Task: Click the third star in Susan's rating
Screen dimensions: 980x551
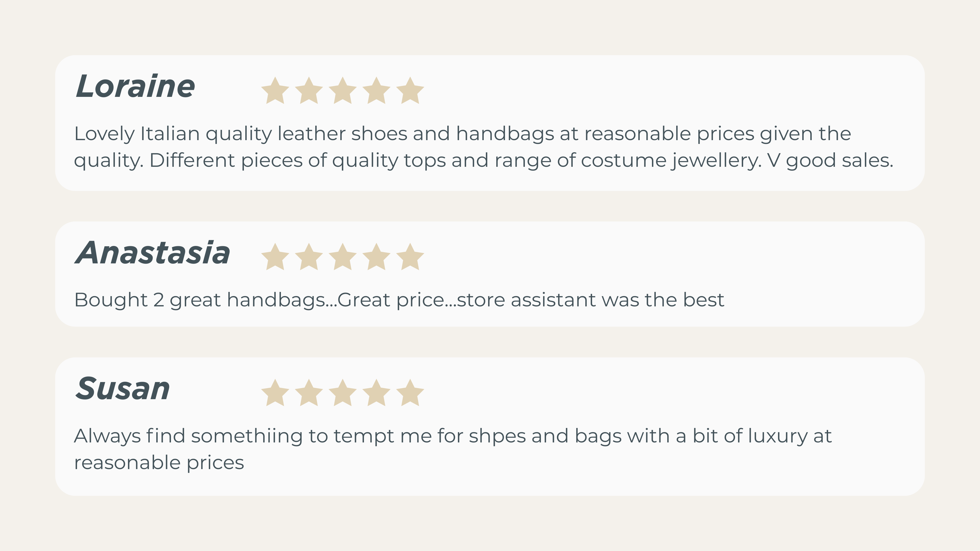Action: [x=342, y=393]
